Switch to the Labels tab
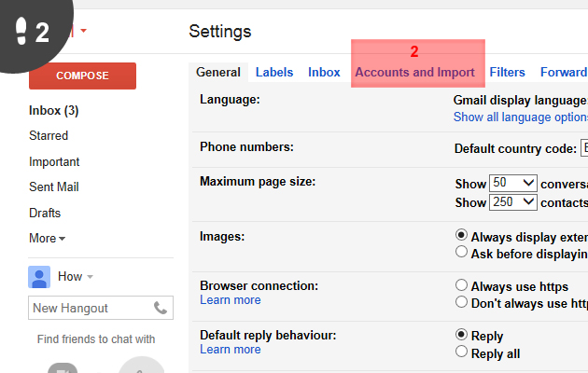Screen dimensions: 588x373 (274, 72)
